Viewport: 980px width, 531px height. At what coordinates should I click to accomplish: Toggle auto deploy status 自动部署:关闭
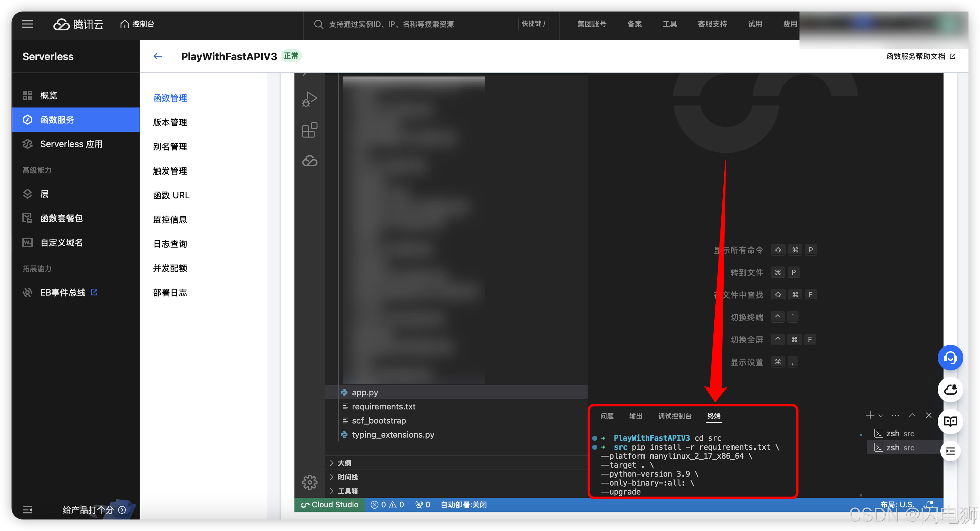click(463, 505)
